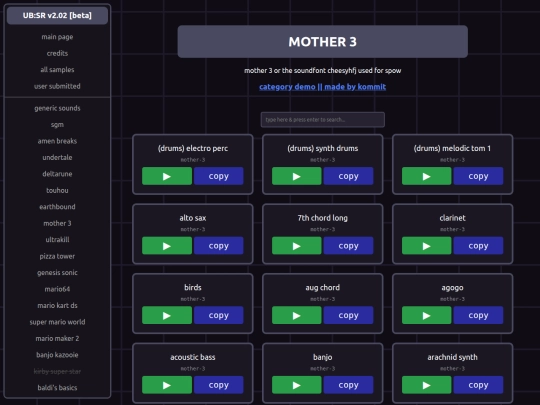This screenshot has width=540, height=405.
Task: Open user submitted samples
Action: (x=57, y=86)
